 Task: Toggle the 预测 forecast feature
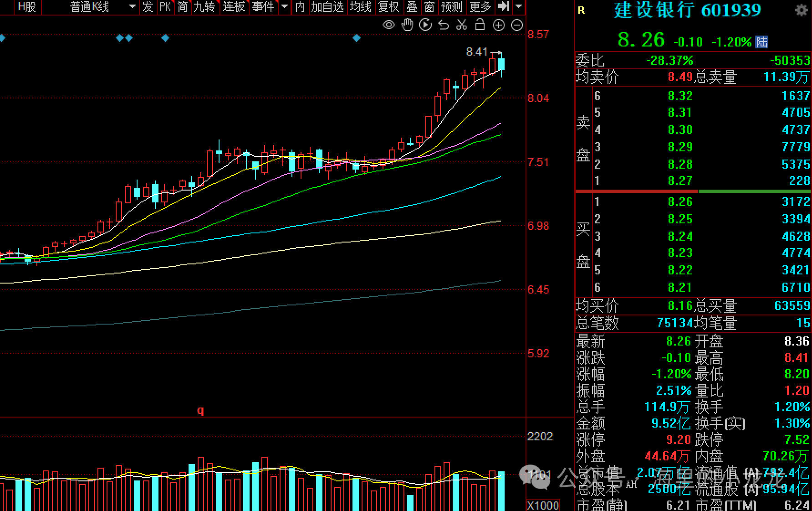click(452, 6)
